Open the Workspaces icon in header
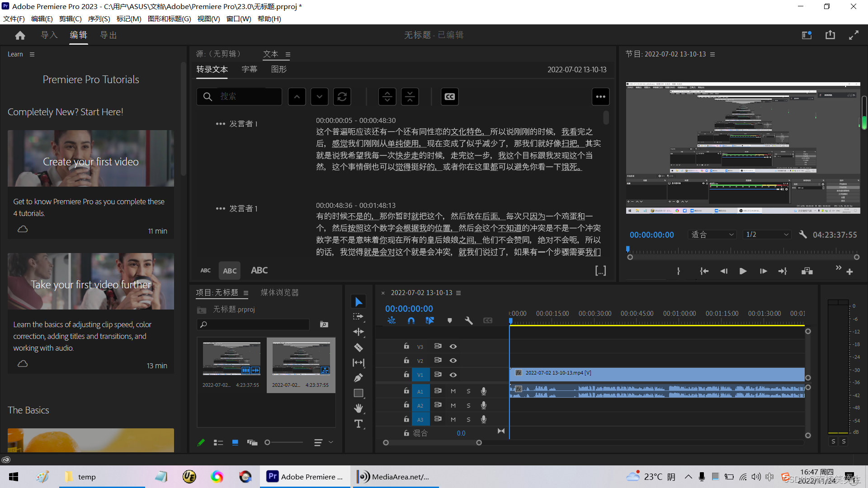The width and height of the screenshot is (868, 488). (x=807, y=35)
